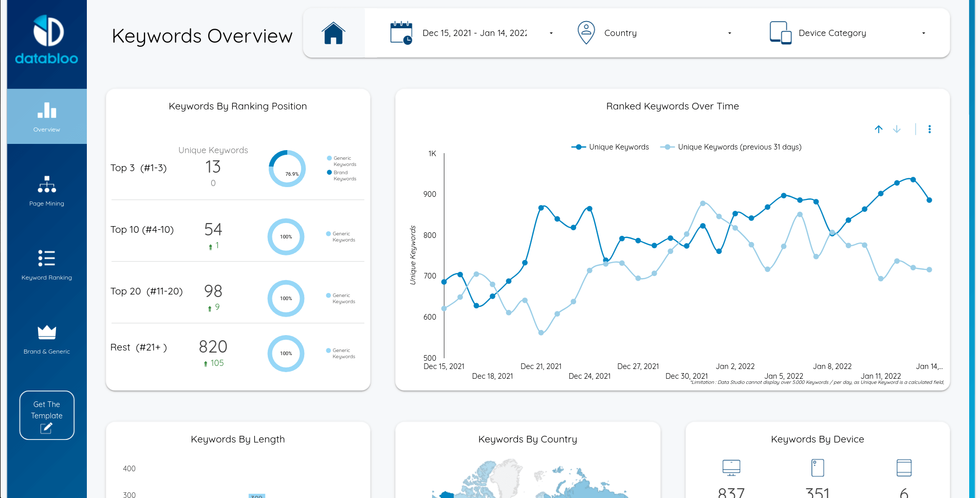Viewport: 980px width, 498px height.
Task: Toggle Generic Keywords in the Top 3 legend
Action: point(341,161)
